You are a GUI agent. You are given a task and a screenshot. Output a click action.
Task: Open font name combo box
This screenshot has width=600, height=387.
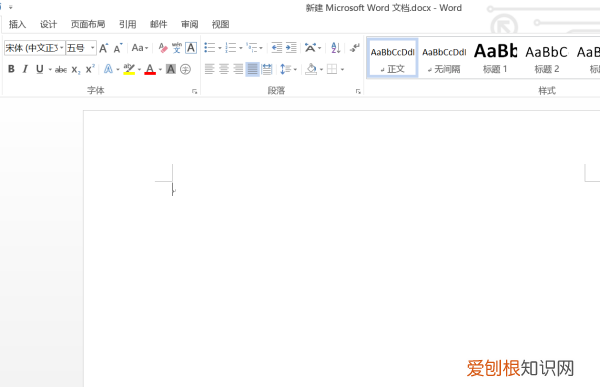(x=34, y=48)
